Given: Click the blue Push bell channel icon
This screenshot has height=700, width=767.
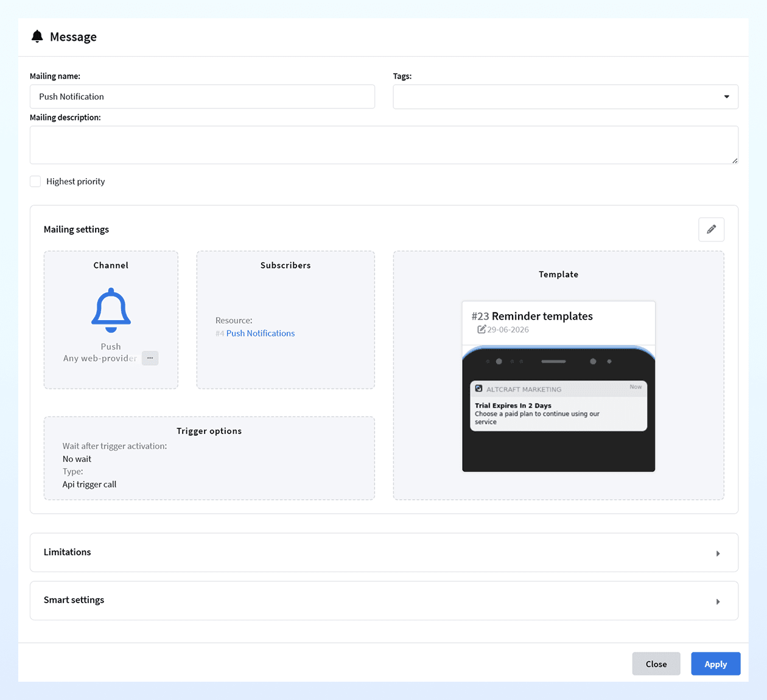Looking at the screenshot, I should point(111,310).
